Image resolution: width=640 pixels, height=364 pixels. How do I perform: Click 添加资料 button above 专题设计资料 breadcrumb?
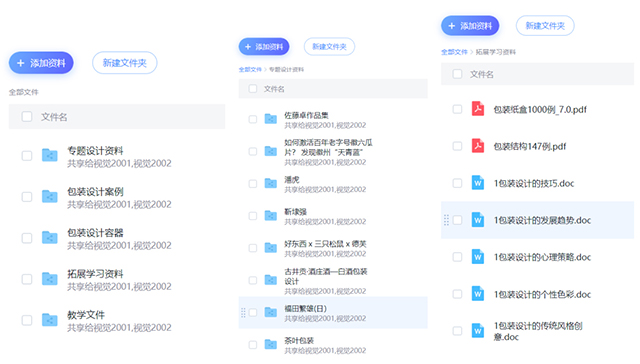click(264, 47)
